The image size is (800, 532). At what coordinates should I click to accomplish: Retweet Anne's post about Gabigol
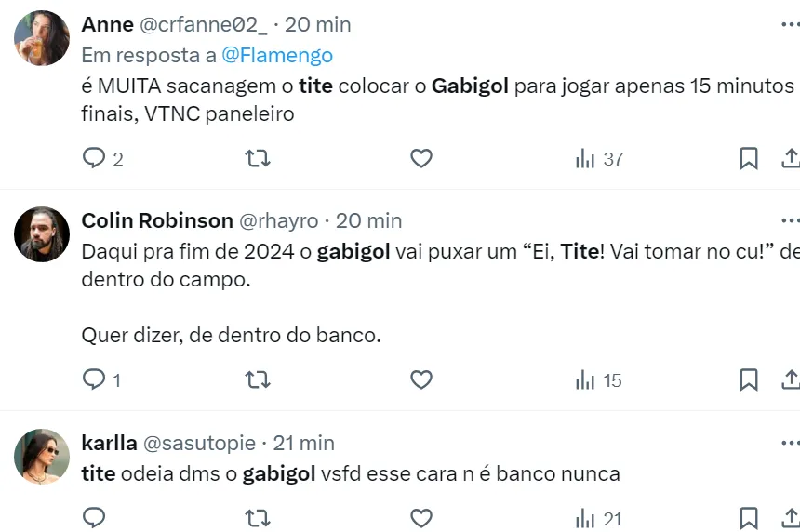tap(258, 159)
